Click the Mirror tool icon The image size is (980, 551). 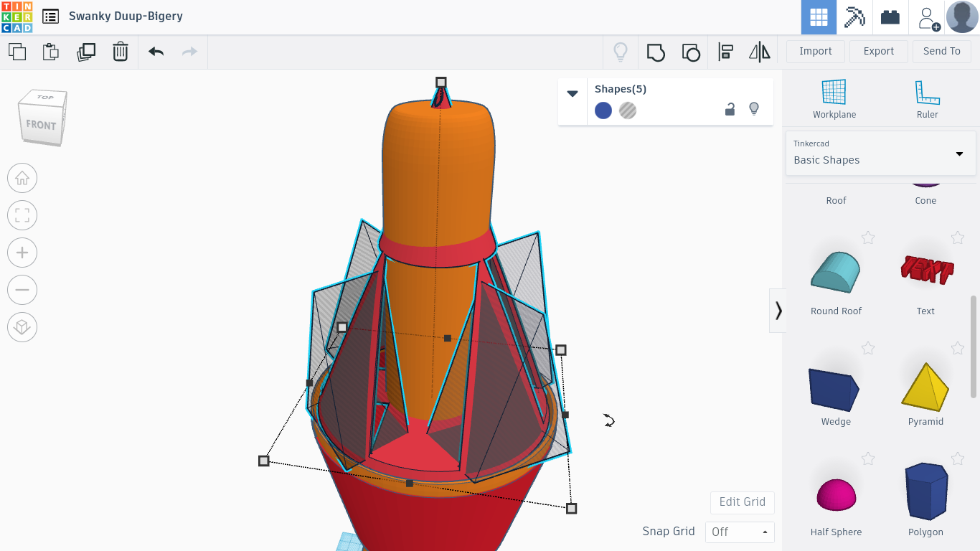(x=759, y=52)
